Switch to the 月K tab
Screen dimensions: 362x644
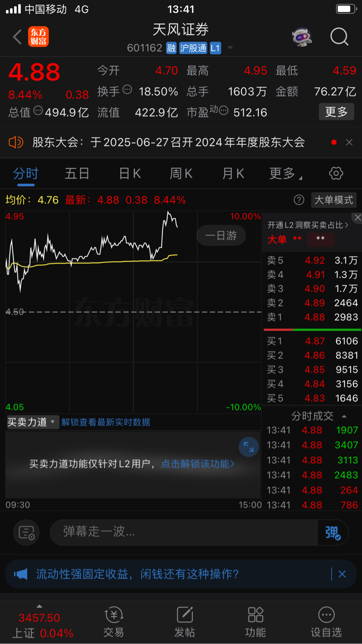click(x=233, y=173)
